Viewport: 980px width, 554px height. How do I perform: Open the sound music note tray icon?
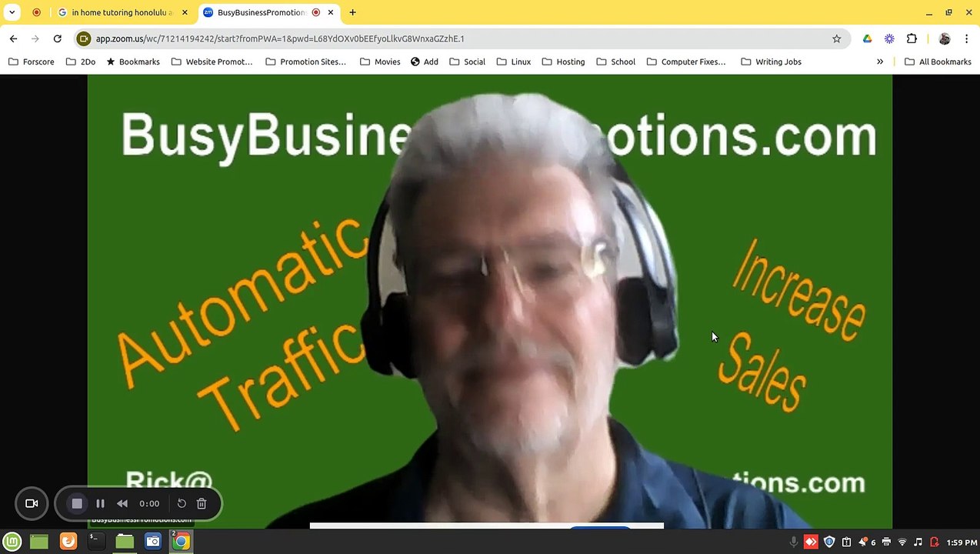918,542
